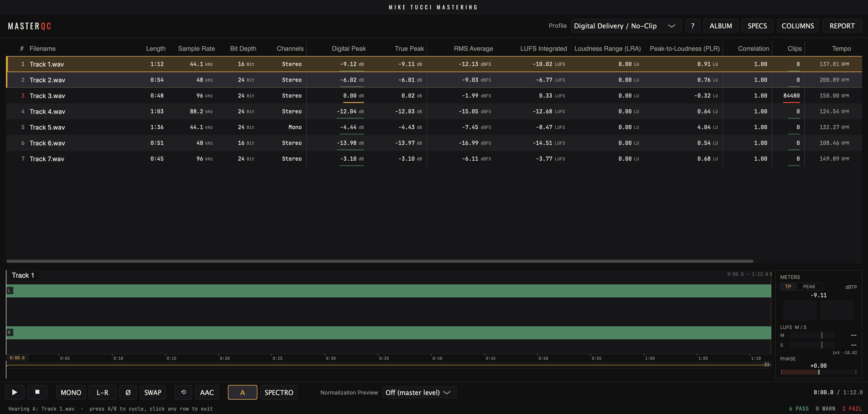
Task: Sort by the Channels column header
Action: (290, 49)
